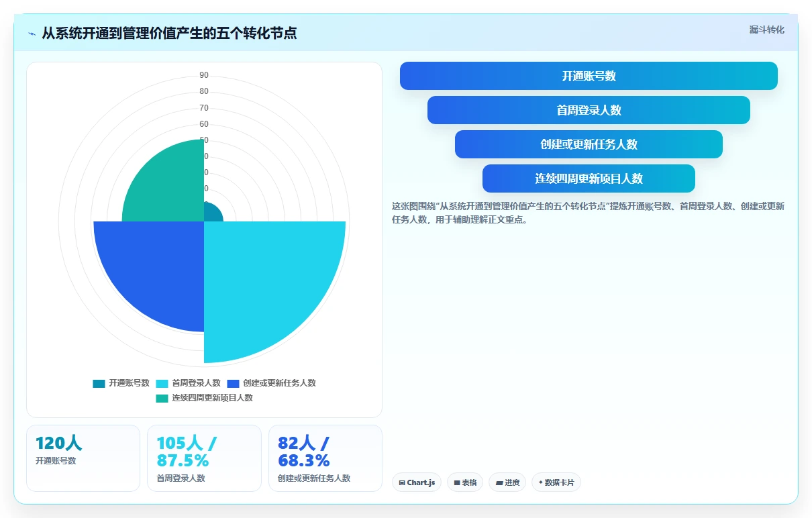Click the Chart.js chip icon
Screen dimensions: 812x518
pos(402,482)
